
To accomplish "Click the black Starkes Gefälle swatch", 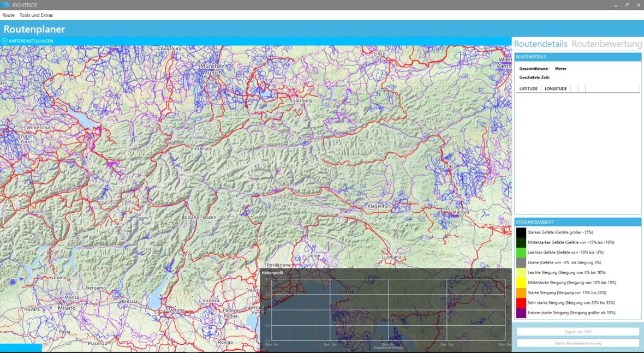I will tap(521, 232).
